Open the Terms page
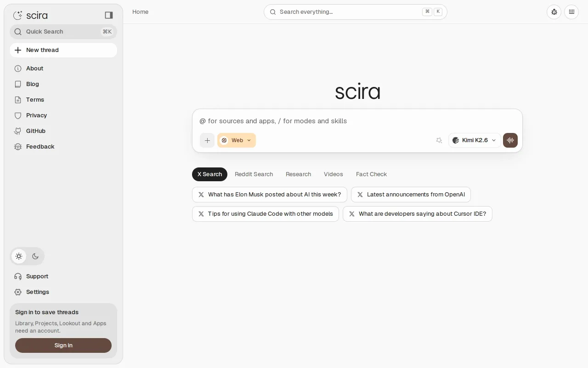 63,100
